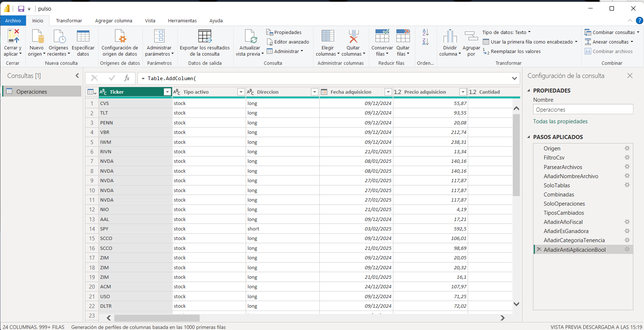Delete the AñadirAntiAplicacionBool step
This screenshot has height=330, width=644.
[539, 249]
